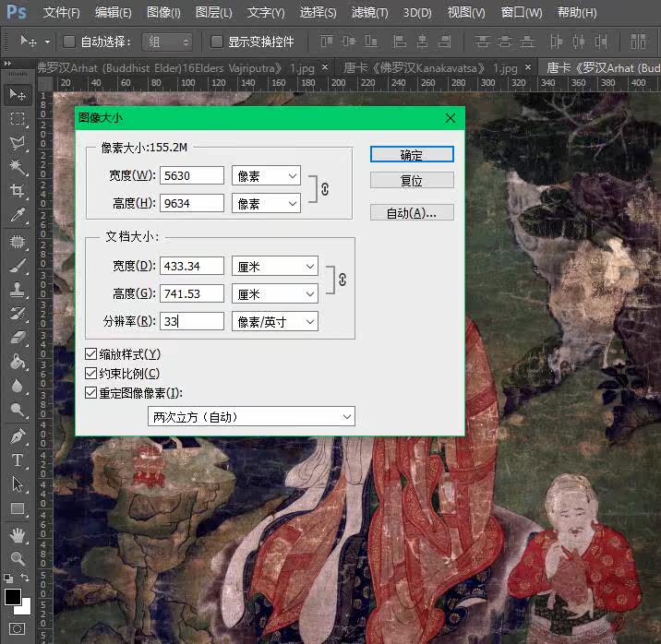Image resolution: width=661 pixels, height=644 pixels.
Task: Enable the 显示变换控件 checkbox
Action: click(217, 42)
